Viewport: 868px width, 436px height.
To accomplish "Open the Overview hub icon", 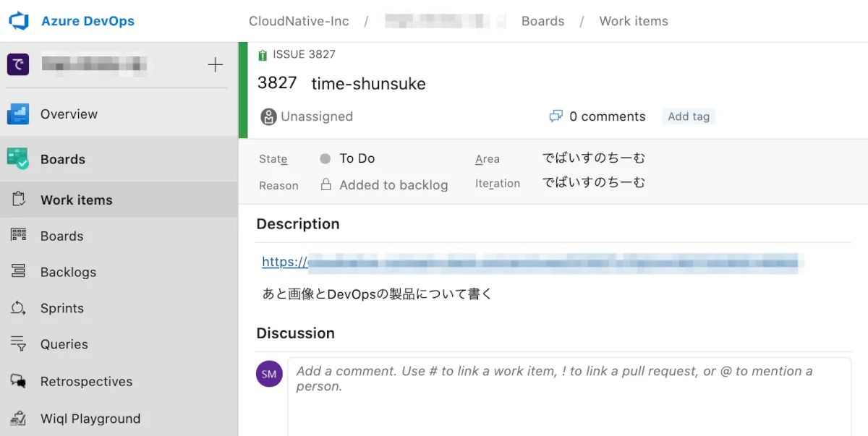I will tap(18, 114).
